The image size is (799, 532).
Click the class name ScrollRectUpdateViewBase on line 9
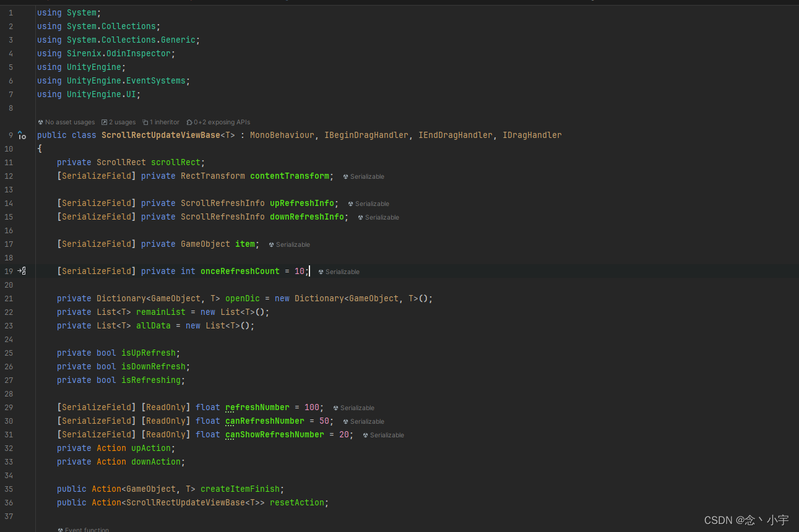[x=161, y=135]
